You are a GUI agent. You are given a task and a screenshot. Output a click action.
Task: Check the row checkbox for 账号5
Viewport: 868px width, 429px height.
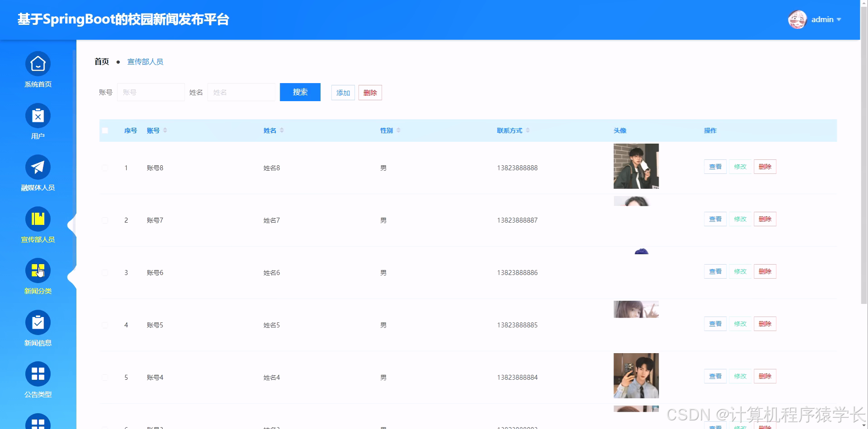tap(105, 325)
